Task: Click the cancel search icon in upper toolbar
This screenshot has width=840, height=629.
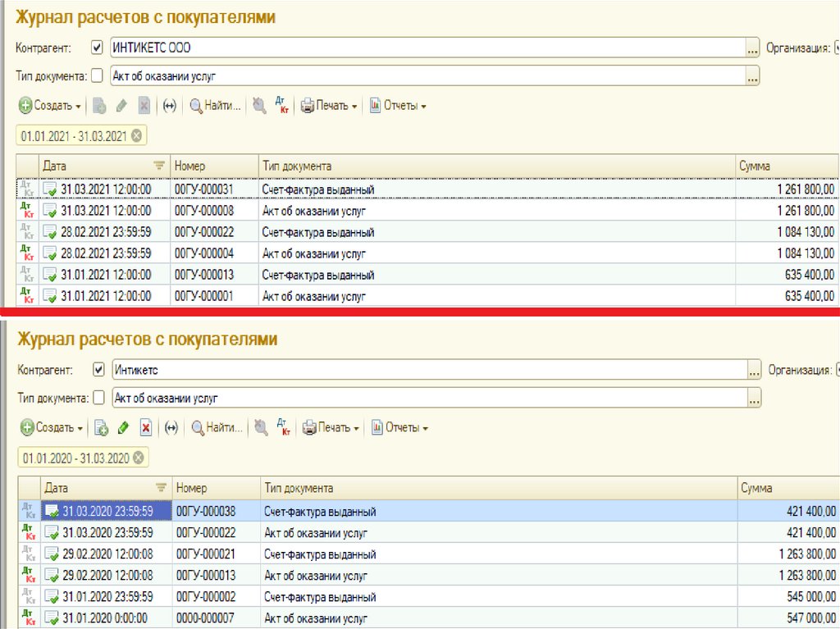Action: (259, 105)
